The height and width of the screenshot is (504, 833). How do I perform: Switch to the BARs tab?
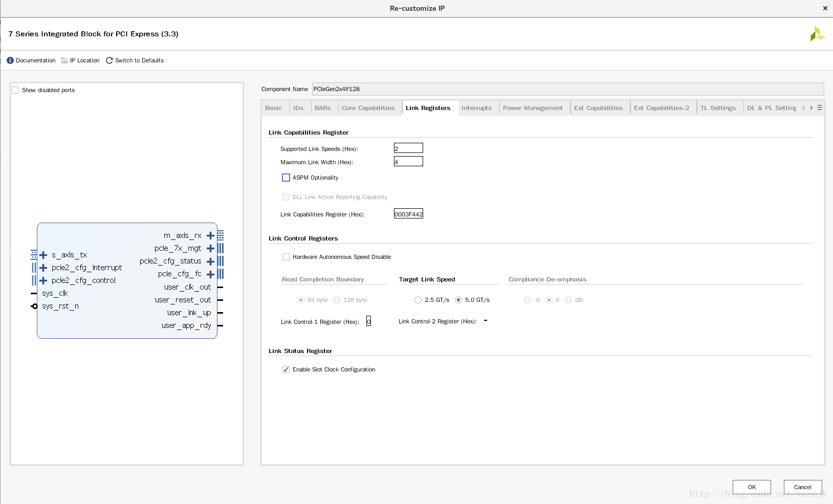pyautogui.click(x=323, y=108)
